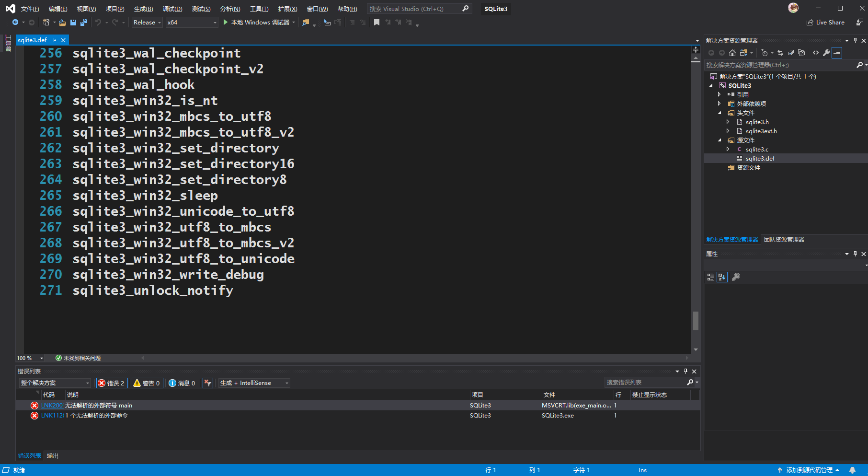Expand the 外部依赖项 node

point(720,104)
